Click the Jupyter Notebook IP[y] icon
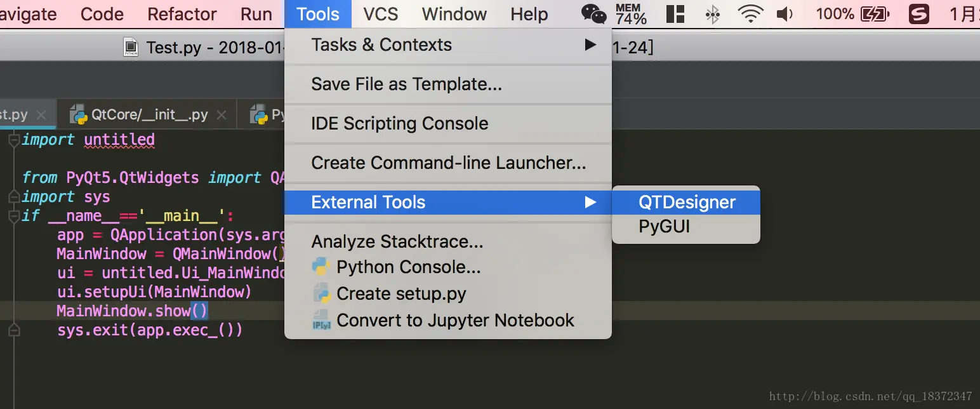The image size is (980, 409). 322,320
